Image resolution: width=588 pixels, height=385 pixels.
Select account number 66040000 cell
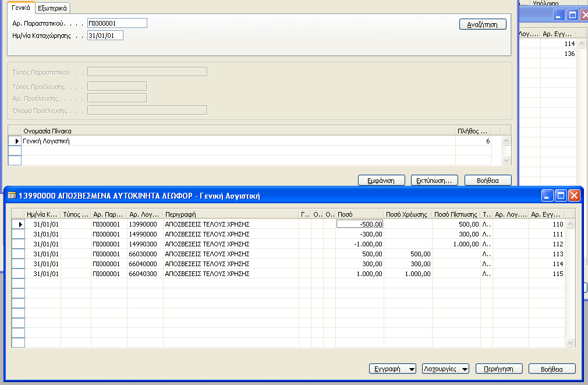tap(145, 264)
